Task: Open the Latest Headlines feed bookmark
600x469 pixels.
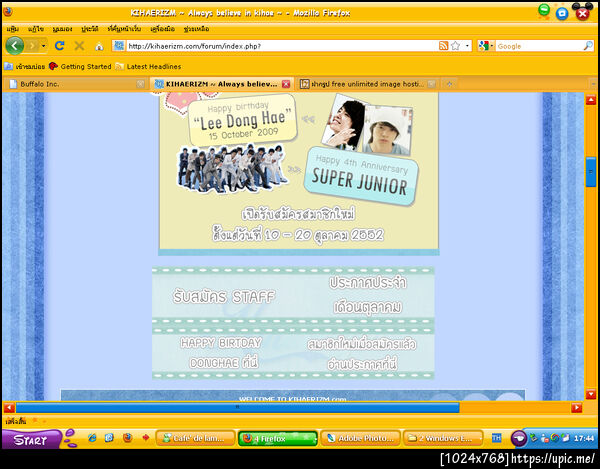Action: (x=148, y=67)
